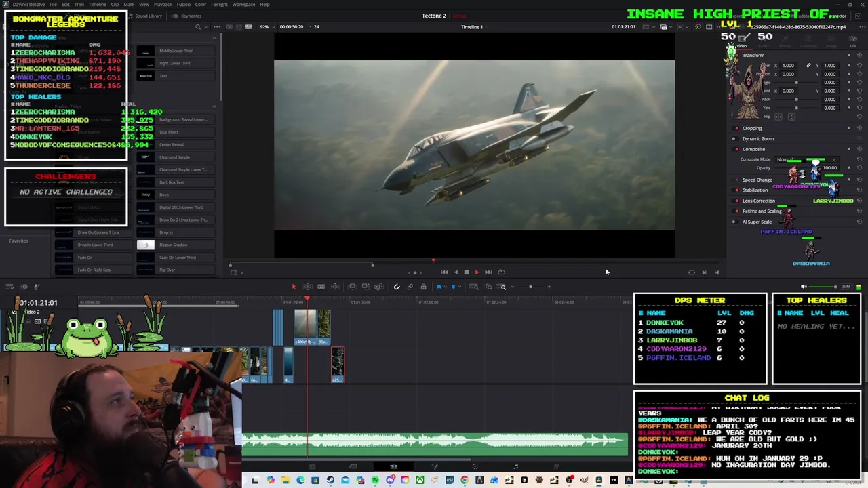Disable the Stabilization section toggle
This screenshot has height=488, width=868.
[736, 190]
